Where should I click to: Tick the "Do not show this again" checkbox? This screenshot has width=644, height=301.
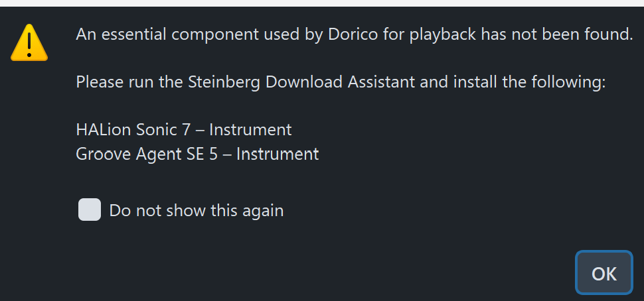click(x=90, y=210)
